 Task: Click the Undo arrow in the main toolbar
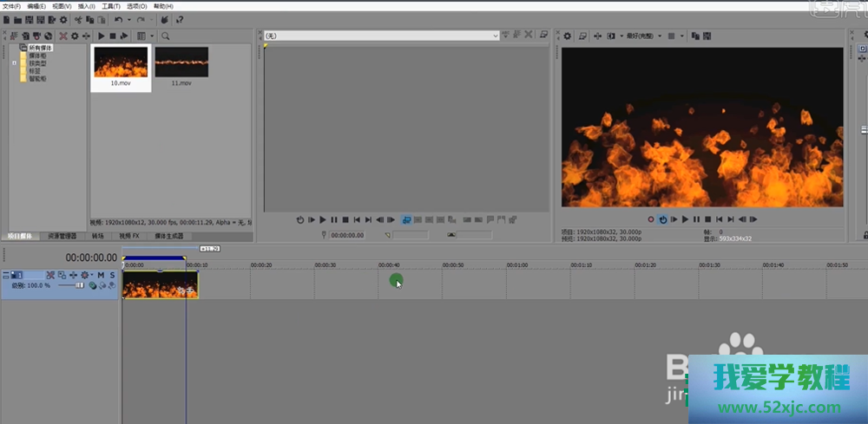point(118,19)
